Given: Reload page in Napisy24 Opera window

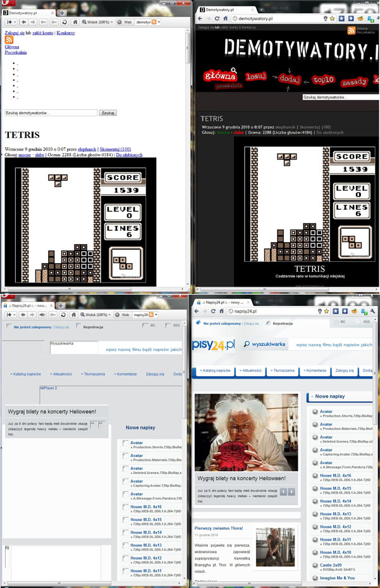Looking at the screenshot, I should 63,315.
